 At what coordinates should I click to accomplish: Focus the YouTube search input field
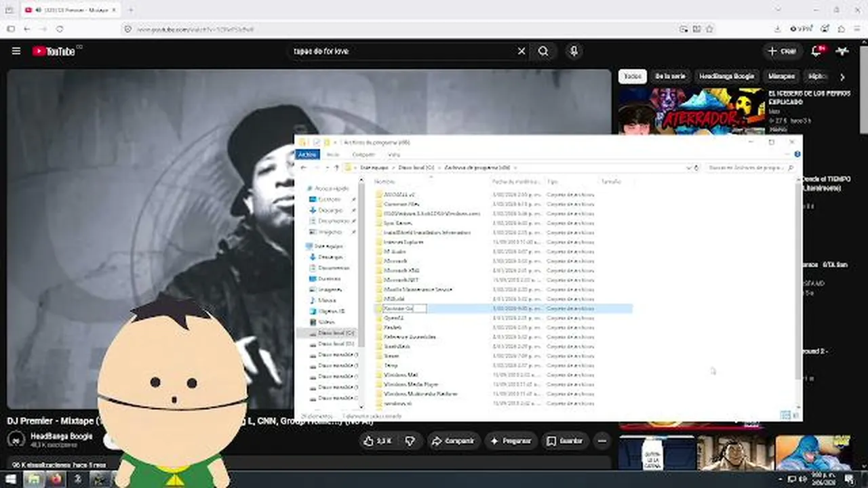pyautogui.click(x=403, y=51)
